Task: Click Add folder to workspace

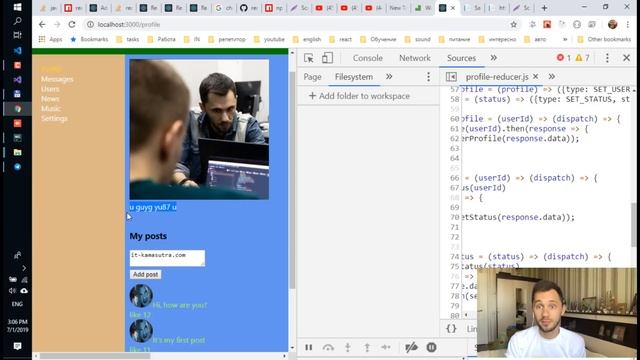Action: (359, 96)
